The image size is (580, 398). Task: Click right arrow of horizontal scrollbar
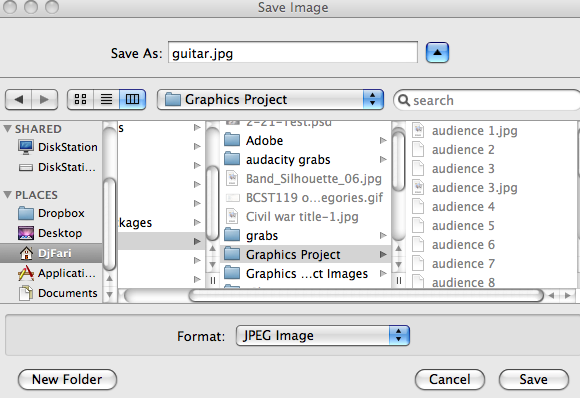568,296
